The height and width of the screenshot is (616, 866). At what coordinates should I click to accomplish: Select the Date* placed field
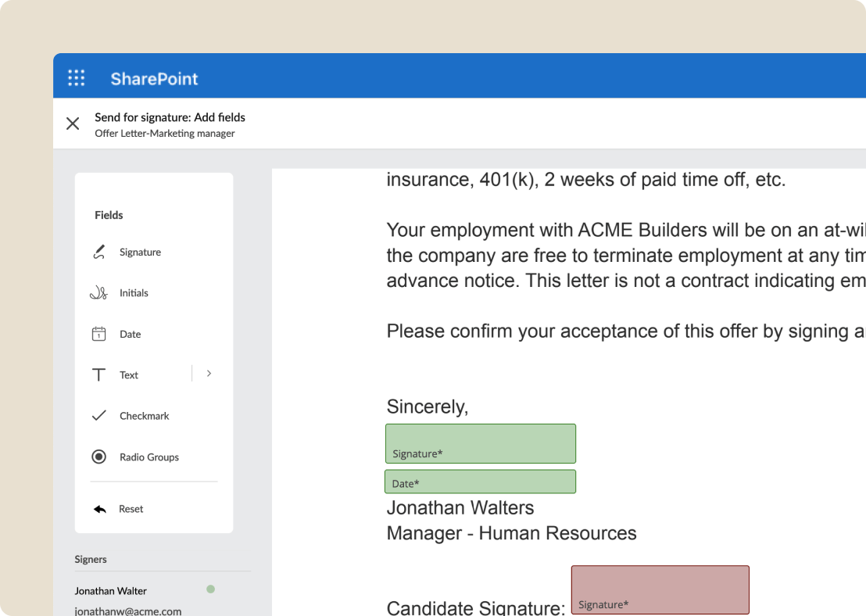[480, 482]
